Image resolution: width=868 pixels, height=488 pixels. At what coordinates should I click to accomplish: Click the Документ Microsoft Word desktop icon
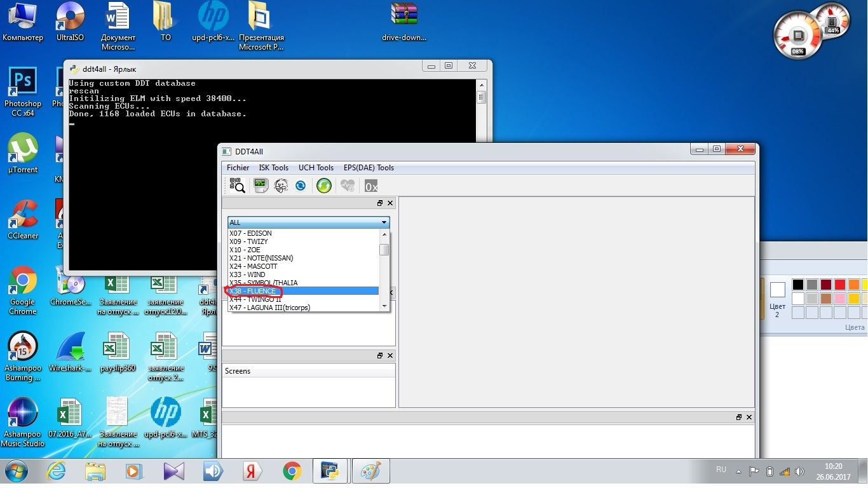coord(118,27)
